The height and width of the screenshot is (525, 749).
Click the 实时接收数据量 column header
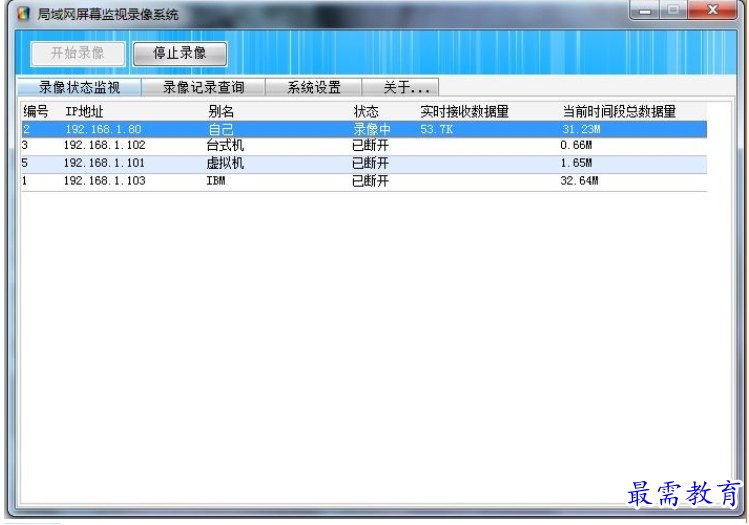tap(464, 112)
